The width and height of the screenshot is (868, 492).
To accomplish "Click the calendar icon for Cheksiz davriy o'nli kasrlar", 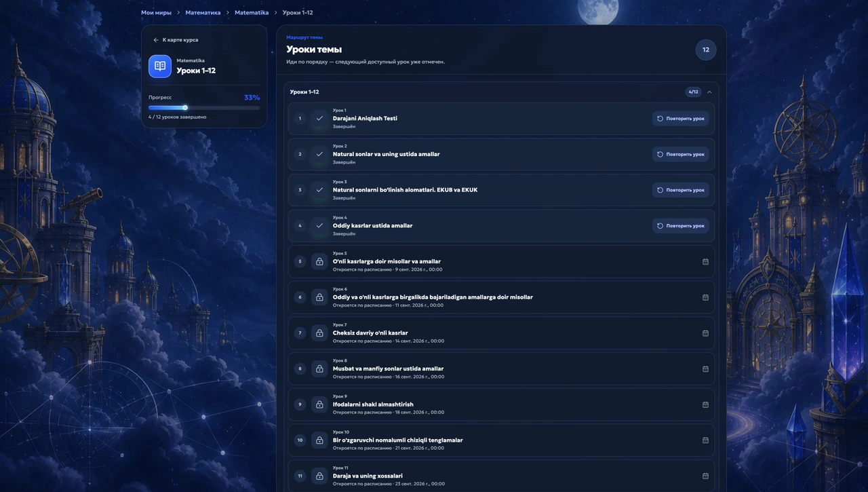I will [x=705, y=333].
